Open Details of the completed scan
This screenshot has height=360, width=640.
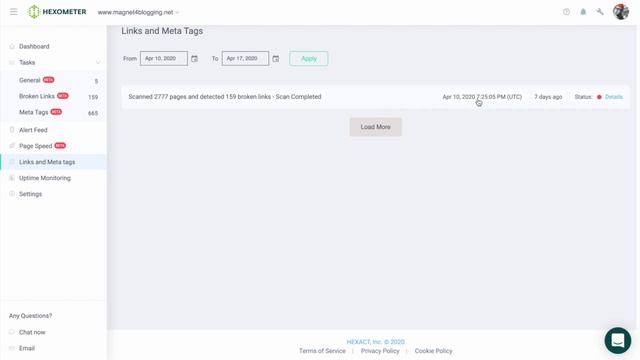(613, 97)
